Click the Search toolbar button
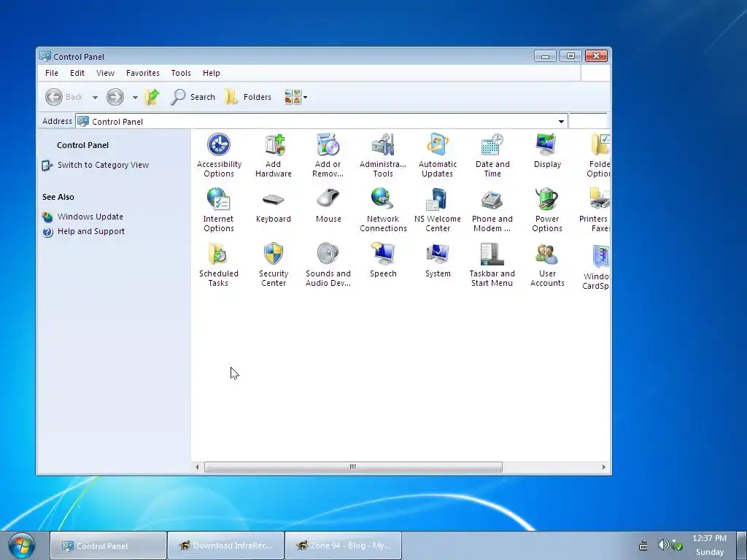 193,97
